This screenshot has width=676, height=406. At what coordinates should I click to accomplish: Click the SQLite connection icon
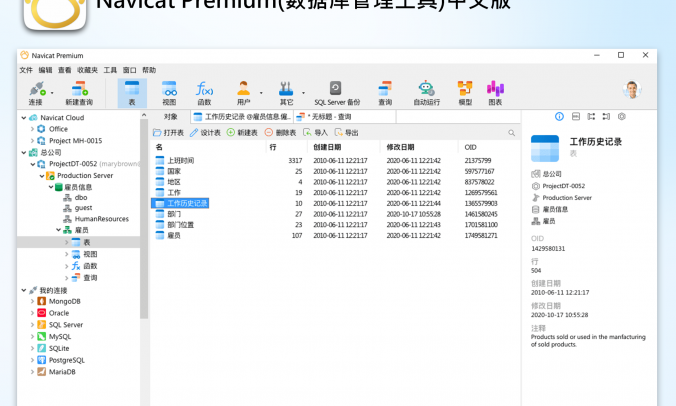tap(41, 348)
